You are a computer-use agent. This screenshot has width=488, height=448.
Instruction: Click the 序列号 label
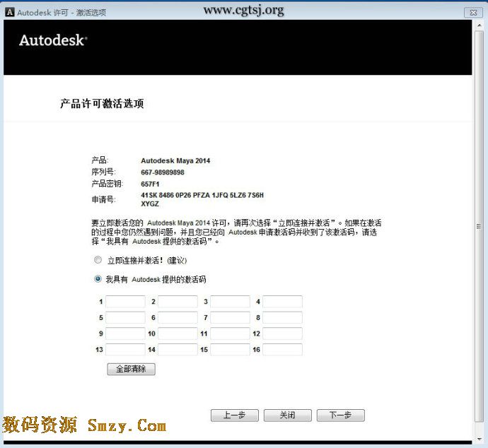point(103,172)
